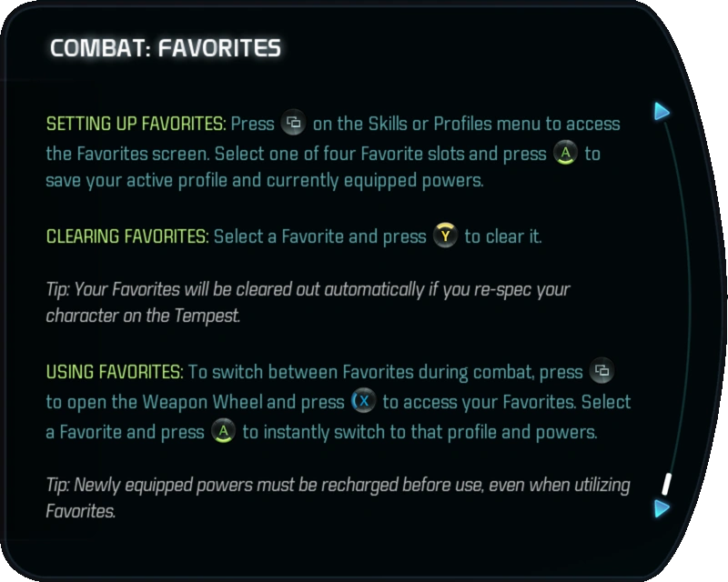Image resolution: width=728 pixels, height=582 pixels.
Task: Click the phrase 'to clear it.'
Action: 503,237
